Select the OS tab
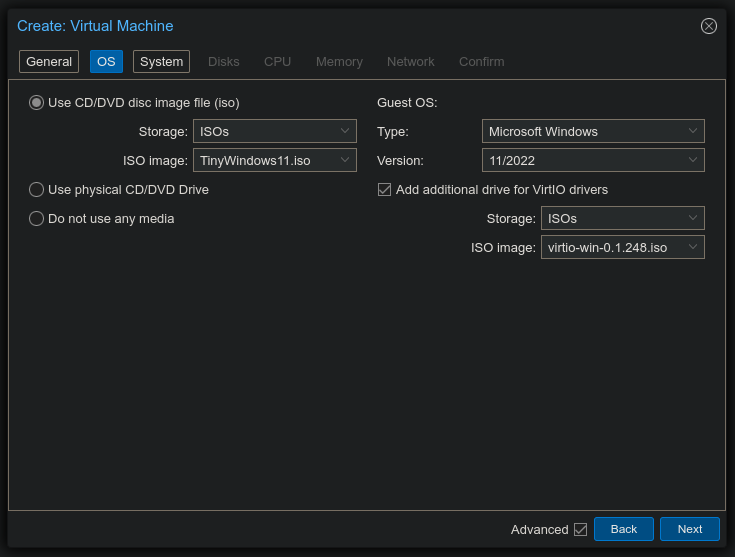 click(106, 62)
